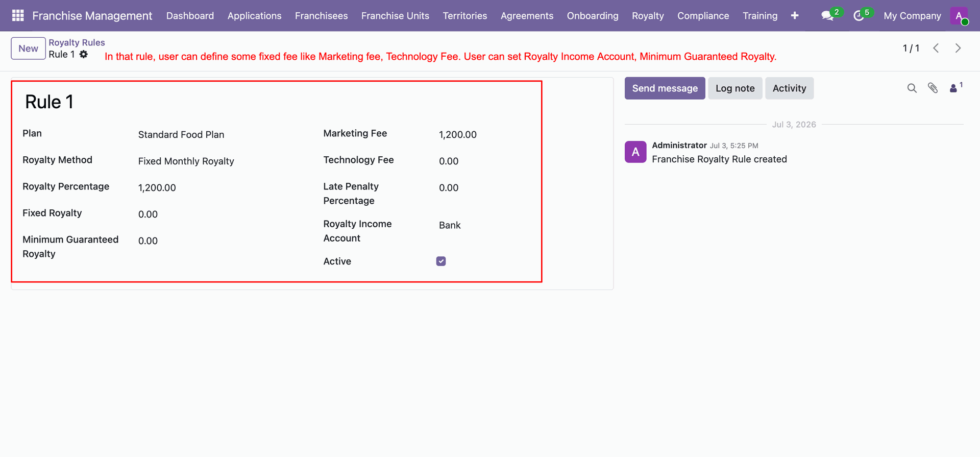Image resolution: width=980 pixels, height=457 pixels.
Task: Open Dashboard menu
Action: [x=190, y=16]
